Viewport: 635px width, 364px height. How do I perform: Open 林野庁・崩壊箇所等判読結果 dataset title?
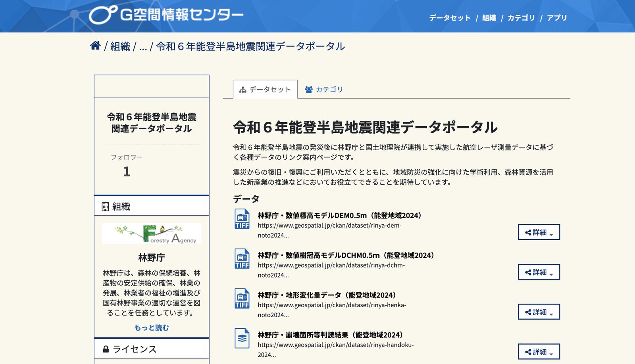331,335
